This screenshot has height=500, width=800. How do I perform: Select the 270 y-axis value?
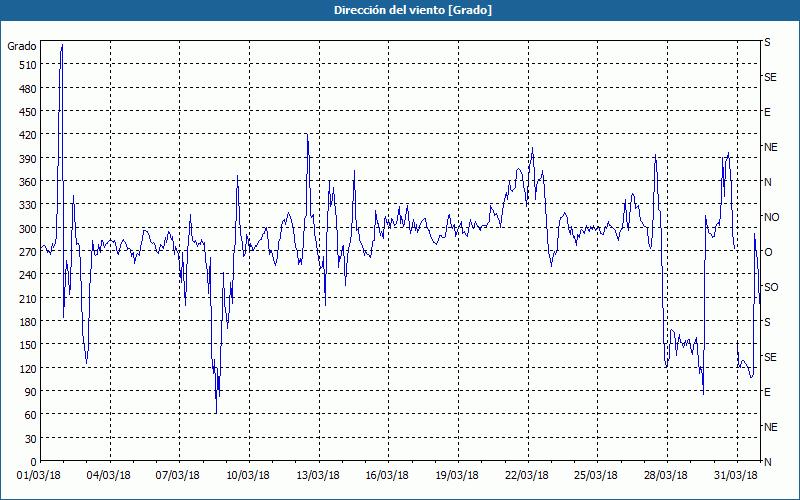(x=28, y=252)
